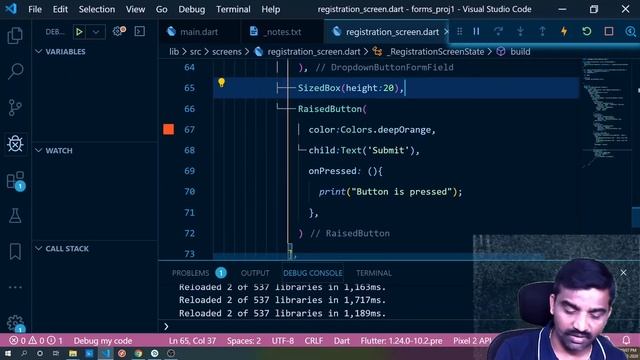Open the File menu
Image resolution: width=640 pixels, height=360 pixels.
point(35,9)
